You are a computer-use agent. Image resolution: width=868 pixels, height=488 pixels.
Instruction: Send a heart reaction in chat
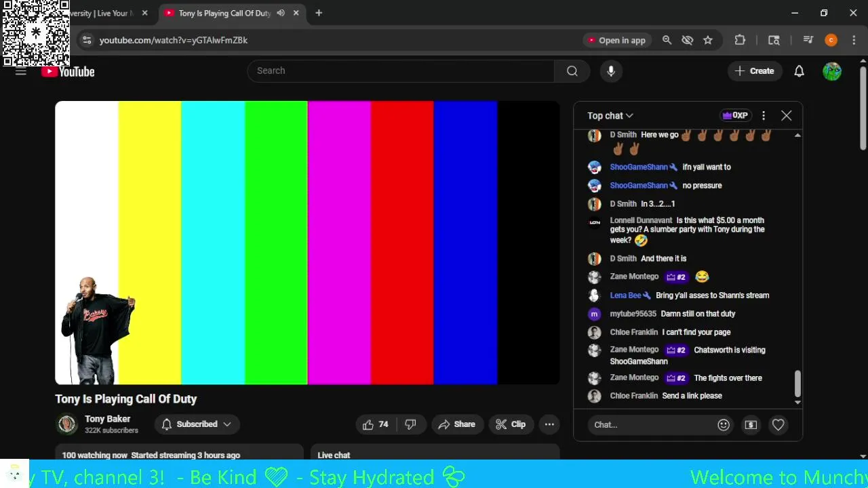point(778,425)
